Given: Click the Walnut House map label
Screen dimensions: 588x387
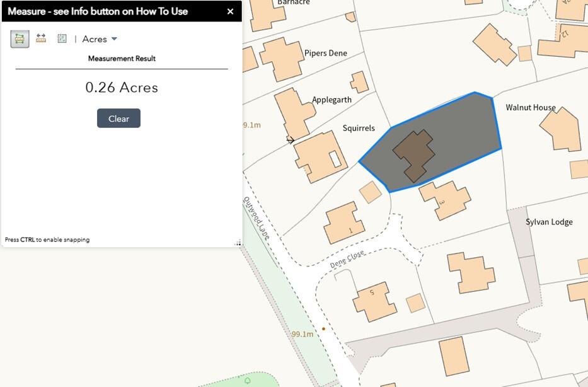Looking at the screenshot, I should (531, 108).
